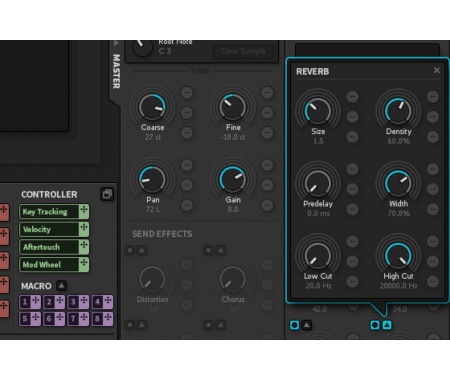Click the Reverb Low Cut knob

318,256
